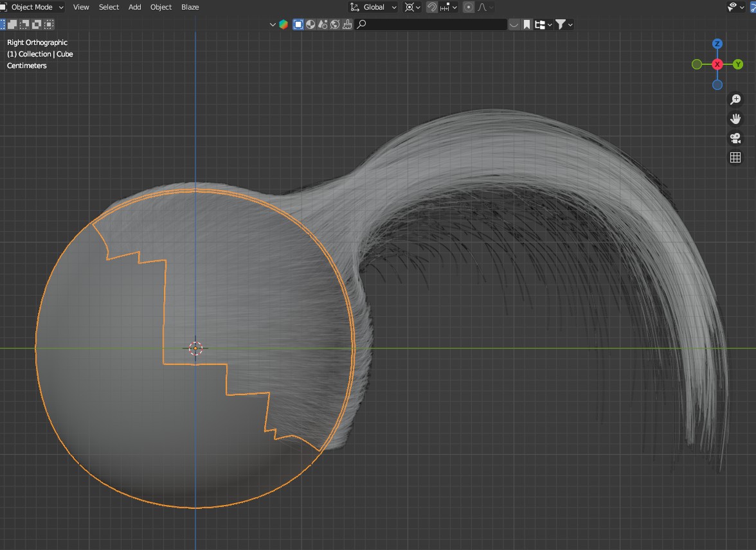Open the Global transform orientation dropdown
Screen dimensions: 756x550
tap(373, 7)
